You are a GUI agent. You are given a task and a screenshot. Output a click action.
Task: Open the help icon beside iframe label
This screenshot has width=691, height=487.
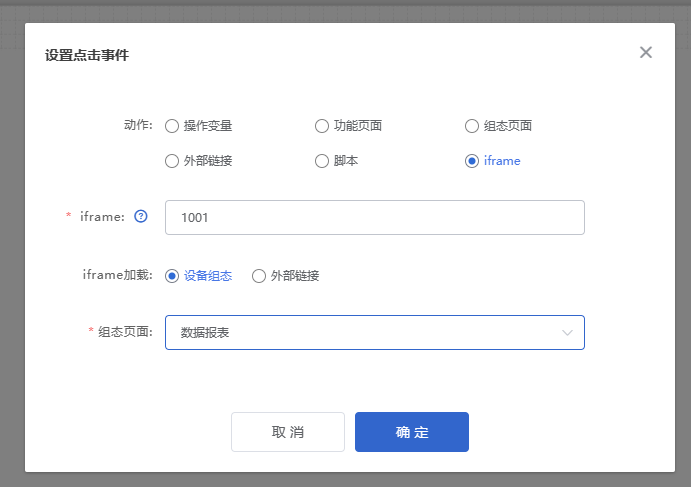141,216
